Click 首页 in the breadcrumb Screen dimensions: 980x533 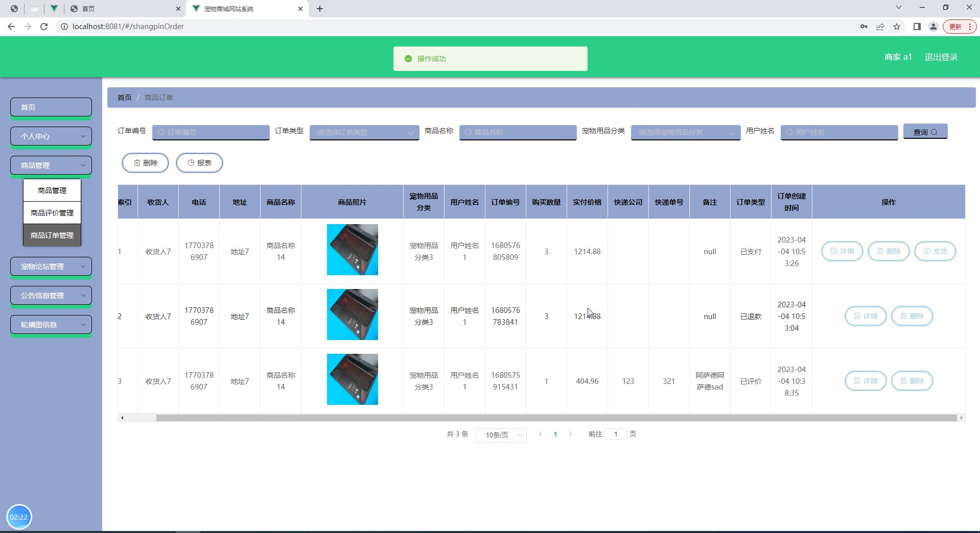pos(125,98)
